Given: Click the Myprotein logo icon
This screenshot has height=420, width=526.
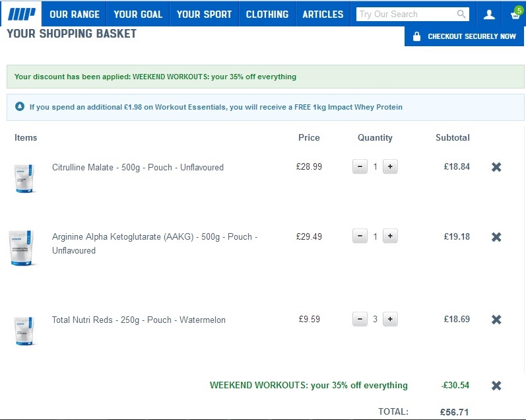Looking at the screenshot, I should tap(20, 14).
